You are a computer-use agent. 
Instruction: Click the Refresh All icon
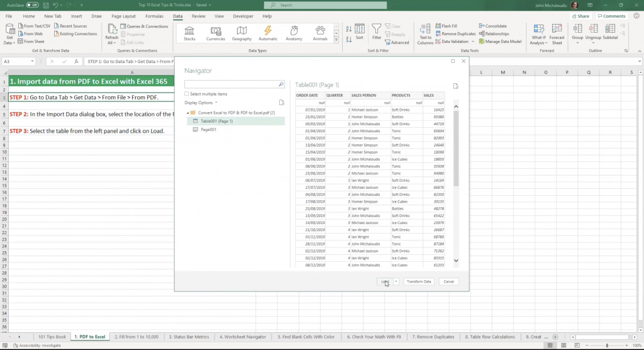click(x=112, y=29)
